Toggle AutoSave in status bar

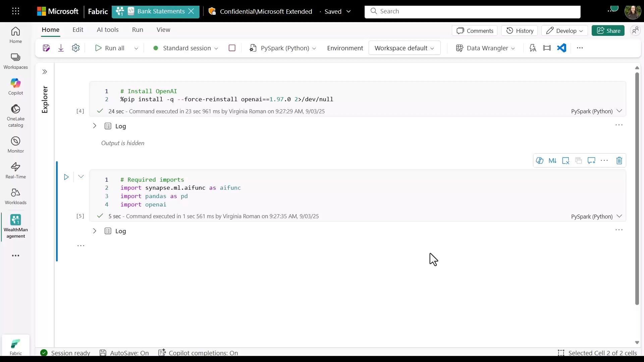(x=124, y=353)
